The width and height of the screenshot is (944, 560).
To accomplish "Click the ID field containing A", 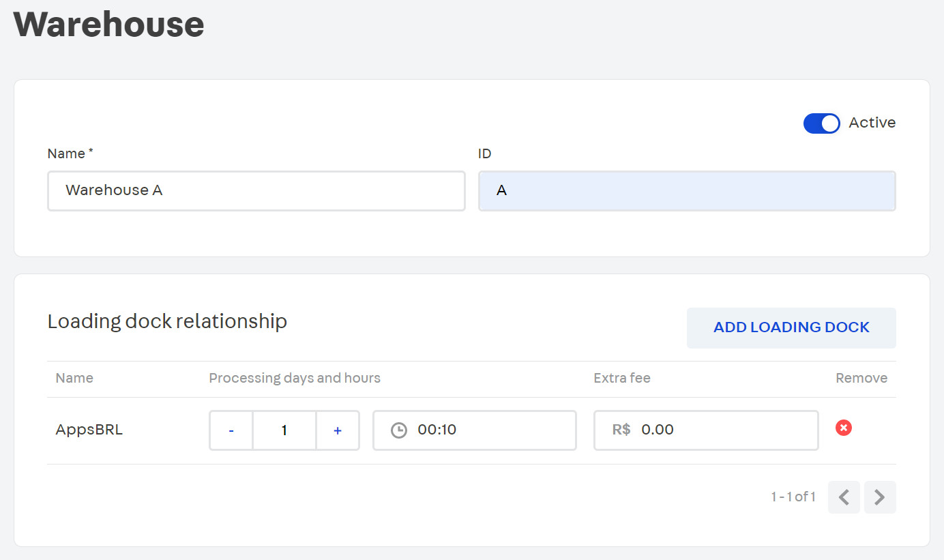I will tap(686, 191).
